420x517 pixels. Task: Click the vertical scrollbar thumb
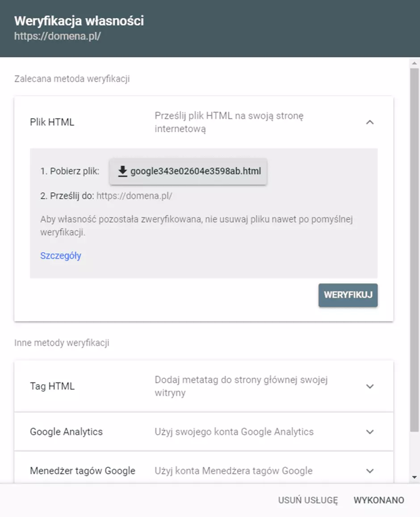(414, 250)
